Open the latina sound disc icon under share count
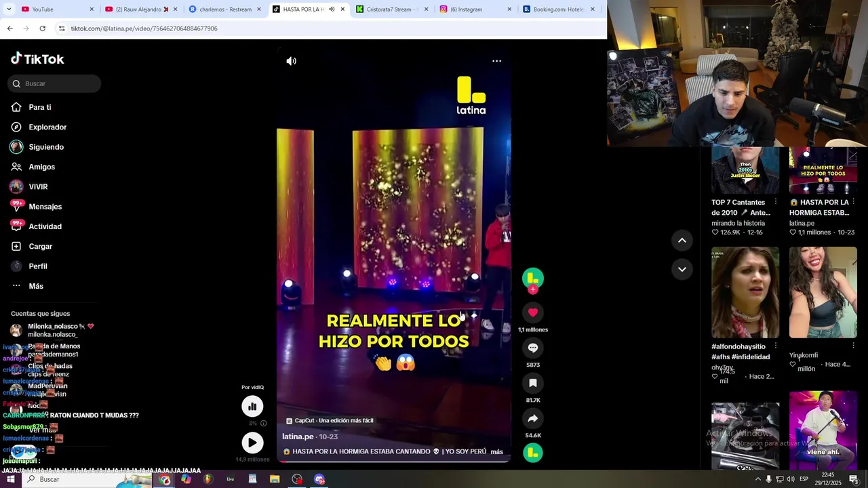Screen dimensions: 868x488 (x=533, y=453)
